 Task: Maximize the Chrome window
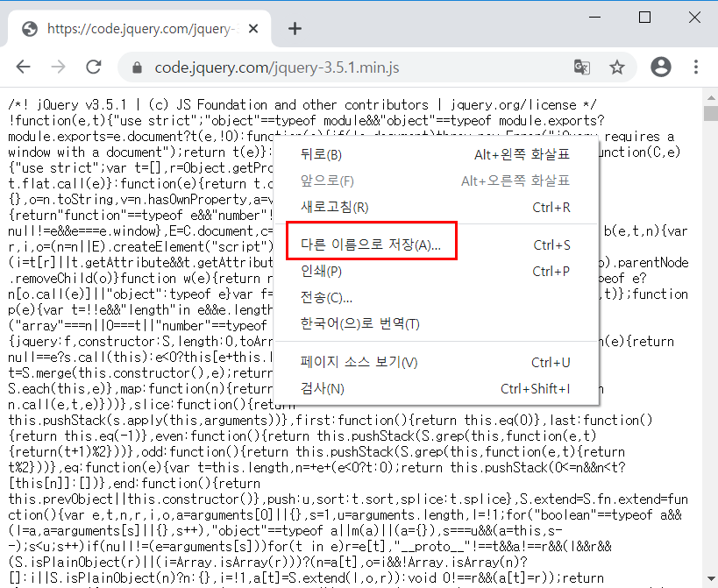pyautogui.click(x=644, y=18)
